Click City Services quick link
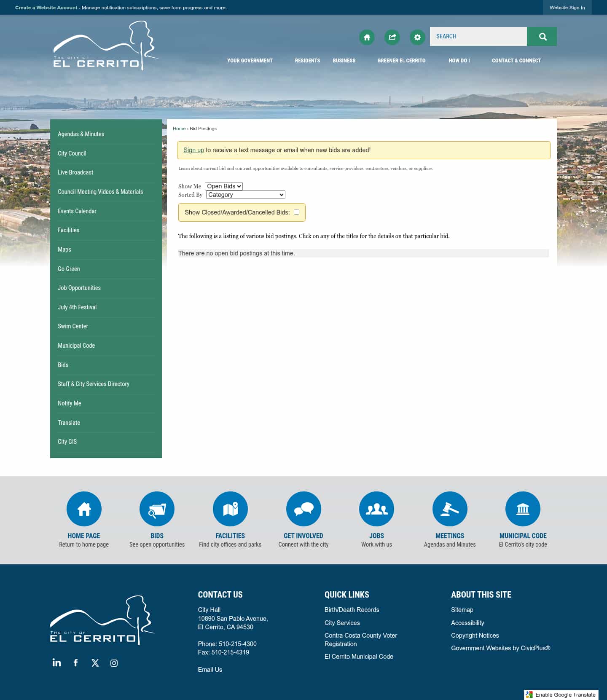607x700 pixels. pyautogui.click(x=342, y=623)
